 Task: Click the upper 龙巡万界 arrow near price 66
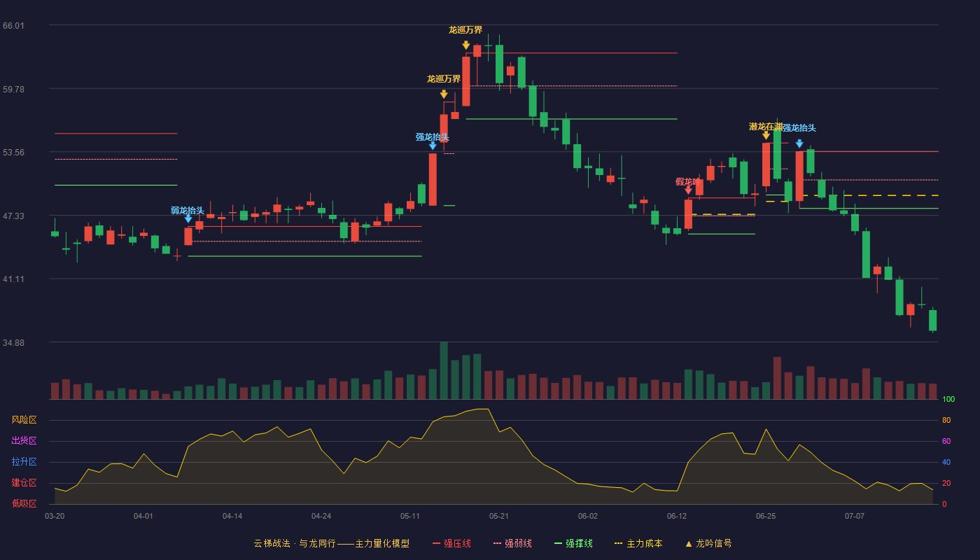coord(466,45)
